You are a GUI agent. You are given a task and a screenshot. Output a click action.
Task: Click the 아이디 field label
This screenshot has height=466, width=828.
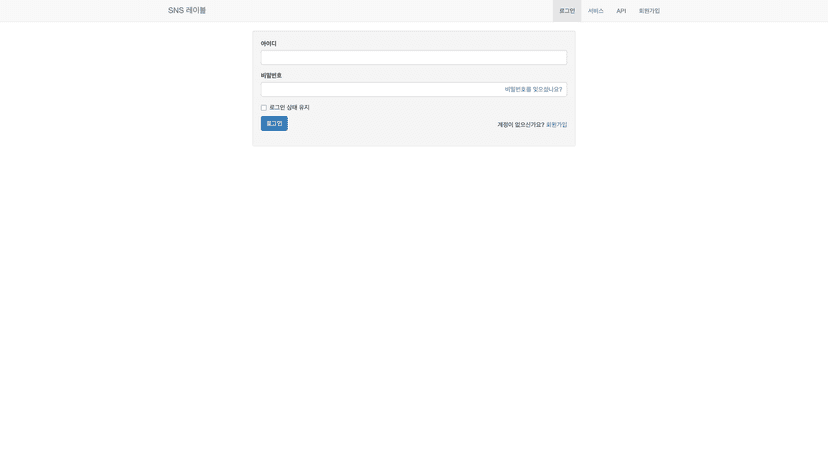(x=269, y=44)
